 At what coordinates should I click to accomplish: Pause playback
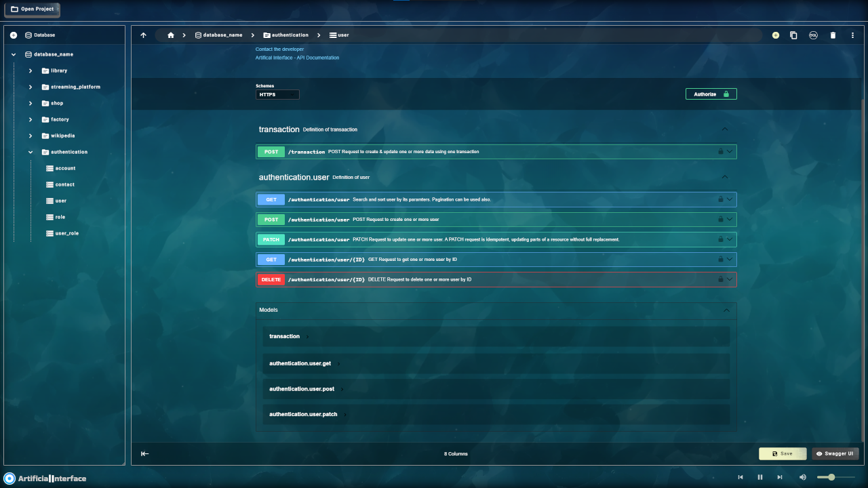coord(760,477)
